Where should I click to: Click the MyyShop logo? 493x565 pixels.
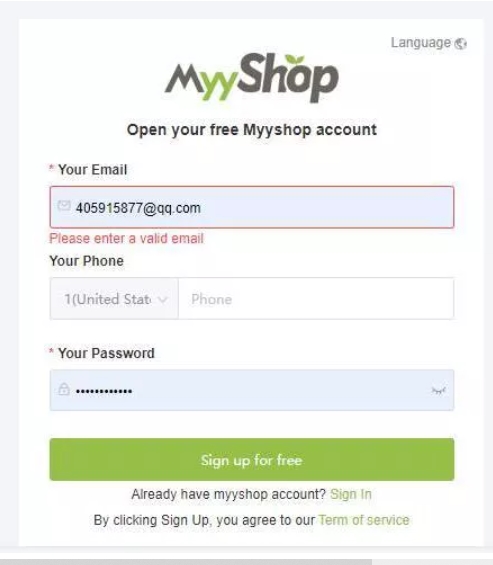pyautogui.click(x=252, y=77)
